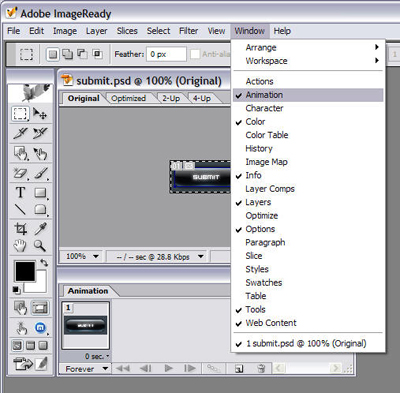Uncheck Info panel in Window menu
This screenshot has height=393, width=400.
[x=308, y=175]
